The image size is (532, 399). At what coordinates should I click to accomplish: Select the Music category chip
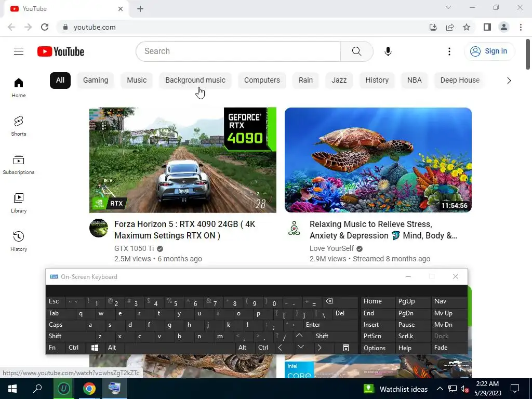pyautogui.click(x=137, y=81)
